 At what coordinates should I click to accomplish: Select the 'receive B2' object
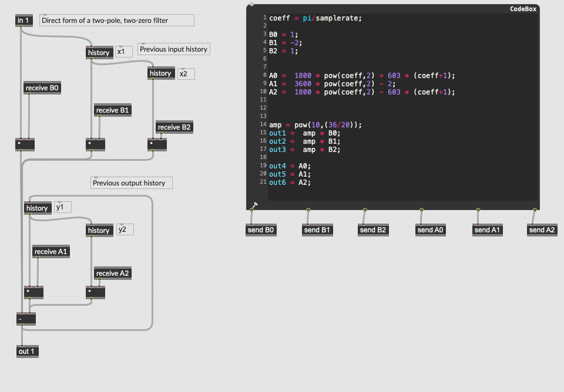pyautogui.click(x=174, y=127)
